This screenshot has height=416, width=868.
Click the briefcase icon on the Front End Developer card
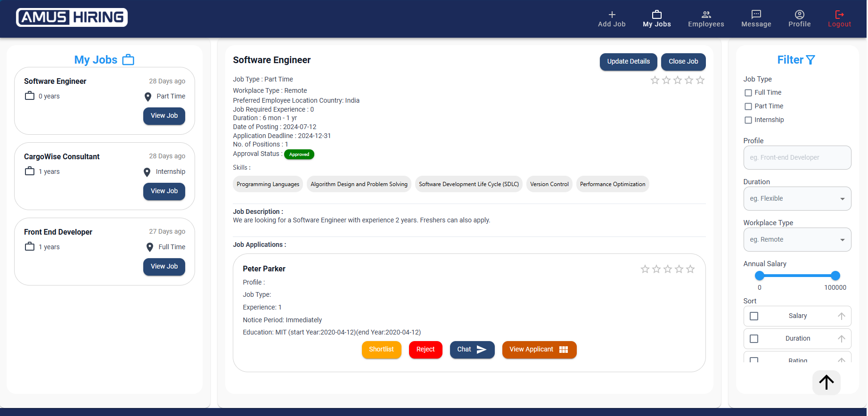pyautogui.click(x=30, y=247)
